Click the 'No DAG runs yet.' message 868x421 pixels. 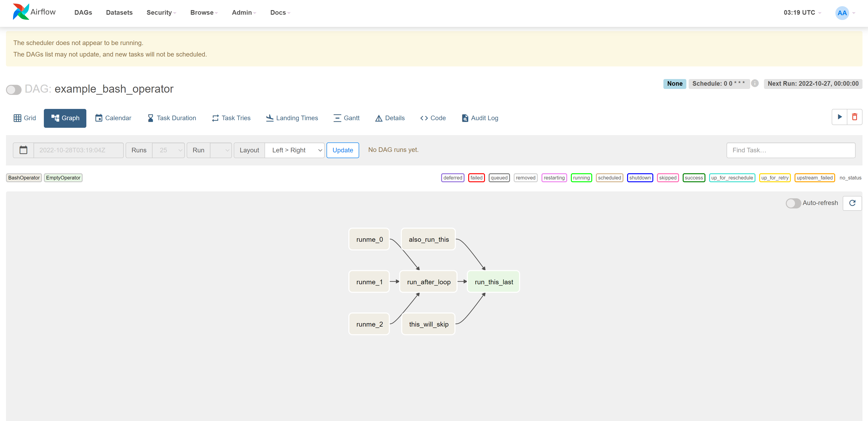393,150
